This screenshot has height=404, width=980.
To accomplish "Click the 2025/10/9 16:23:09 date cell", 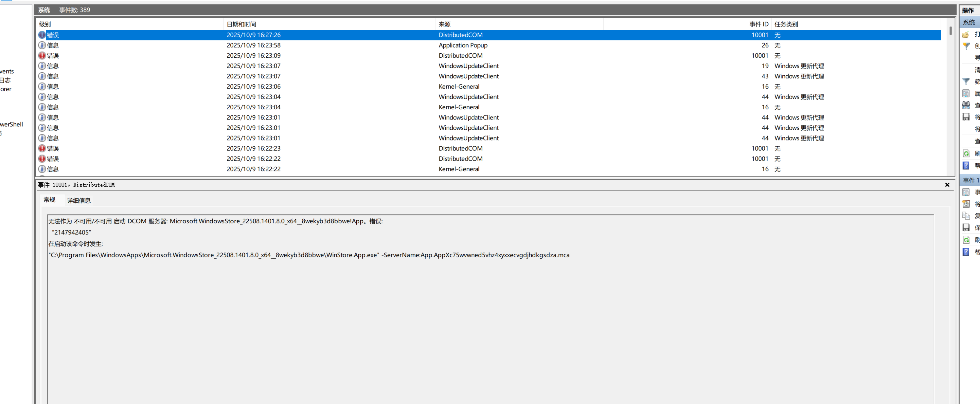I will point(253,56).
